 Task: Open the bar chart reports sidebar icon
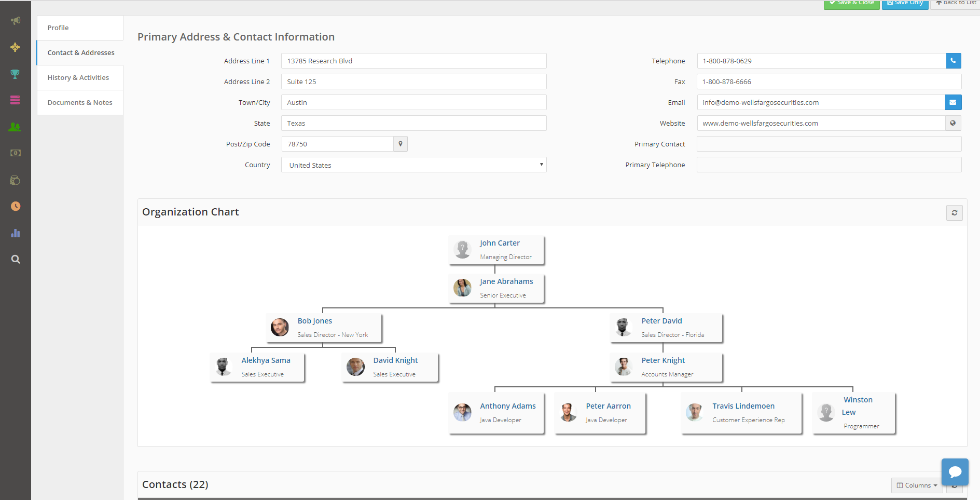(15, 233)
